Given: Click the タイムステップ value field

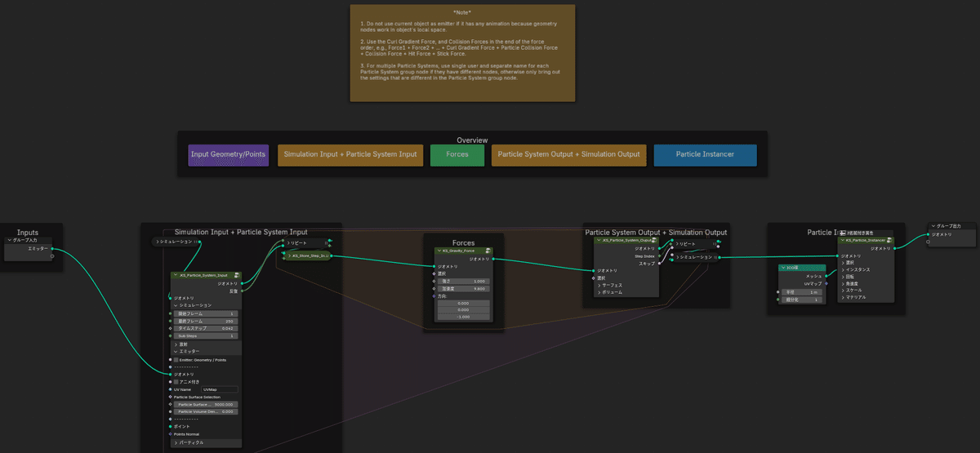Looking at the screenshot, I should click(207, 328).
